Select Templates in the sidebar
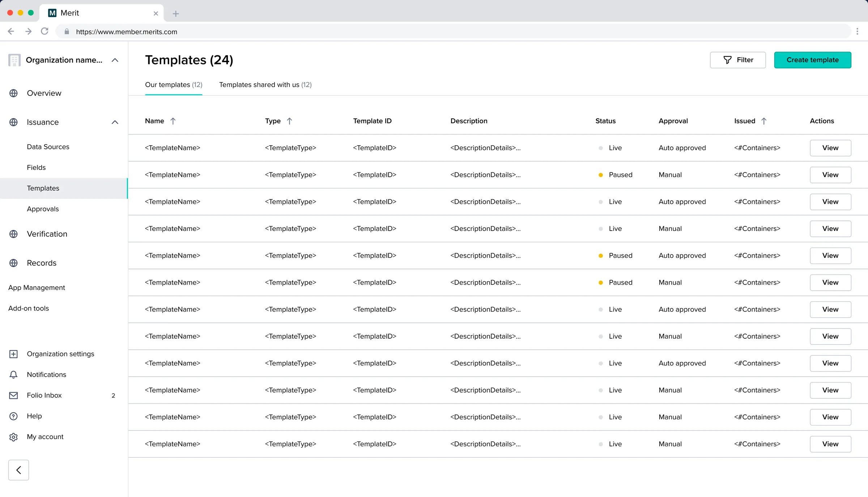The width and height of the screenshot is (868, 497). 64,188
